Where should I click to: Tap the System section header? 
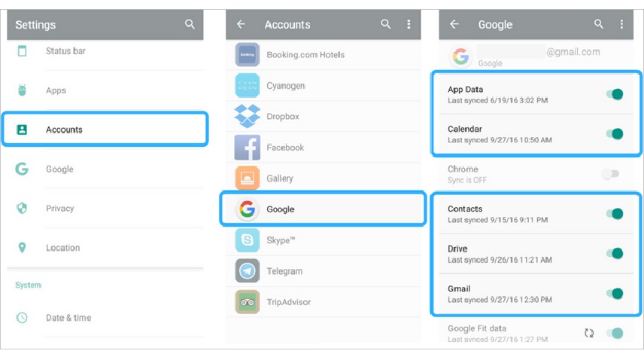[x=29, y=285]
